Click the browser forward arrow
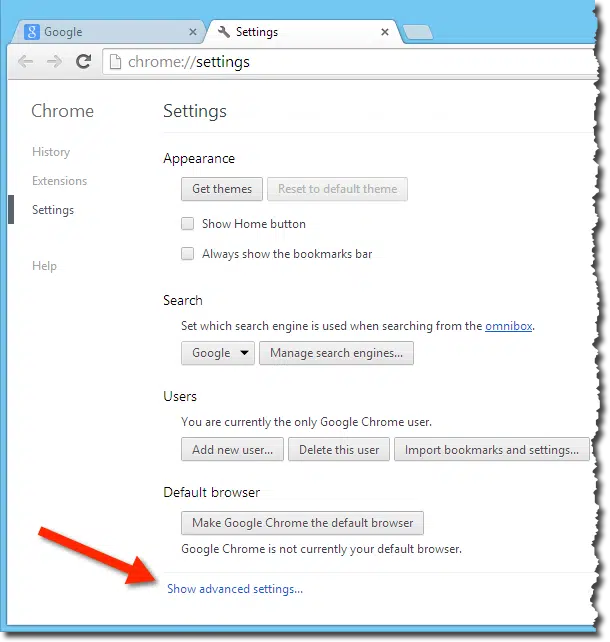The height and width of the screenshot is (642, 610). tap(54, 62)
